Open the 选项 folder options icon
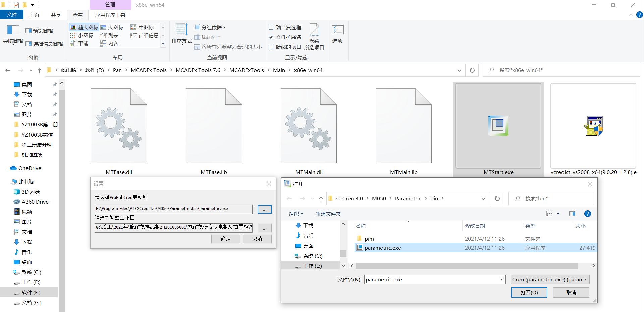Screen dimensions: 644x312 click(x=337, y=30)
